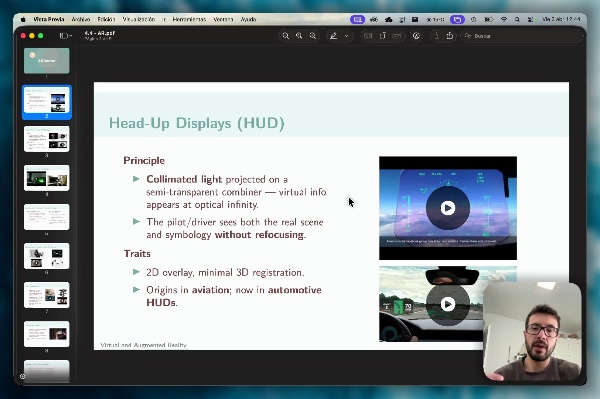600x399 pixels.
Task: Open the document info inspector
Action: 436,36
